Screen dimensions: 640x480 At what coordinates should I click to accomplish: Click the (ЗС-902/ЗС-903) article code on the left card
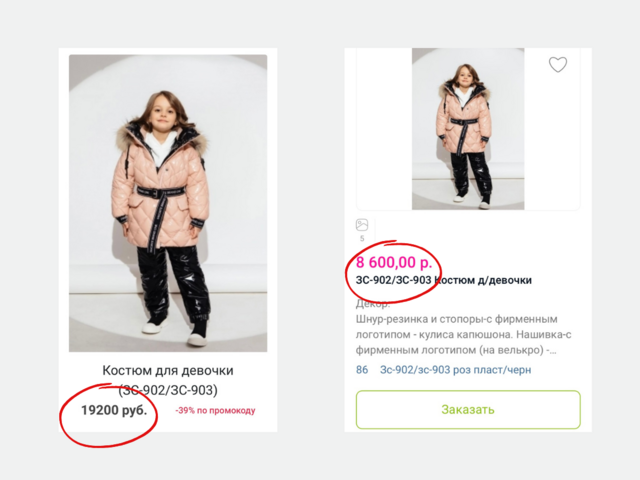pos(168,390)
